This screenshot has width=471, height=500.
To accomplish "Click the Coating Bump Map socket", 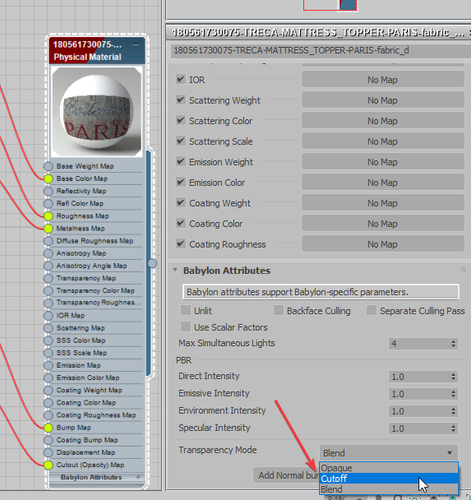I will pyautogui.click(x=48, y=440).
